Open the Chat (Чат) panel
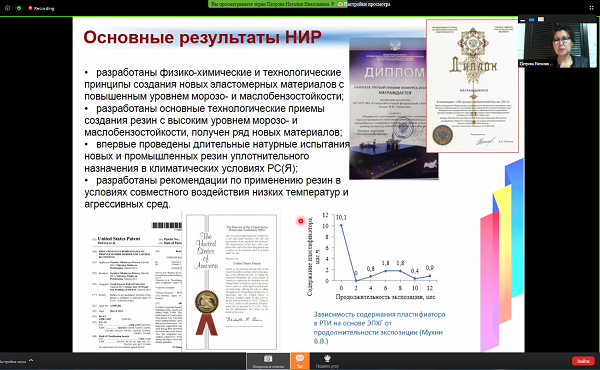The height and width of the screenshot is (370, 600). 300,361
